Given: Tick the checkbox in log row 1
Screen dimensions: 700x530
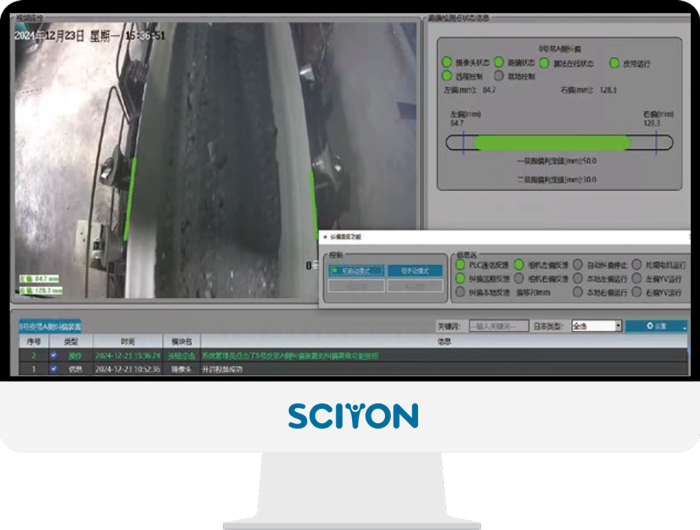Looking at the screenshot, I should [x=54, y=368].
